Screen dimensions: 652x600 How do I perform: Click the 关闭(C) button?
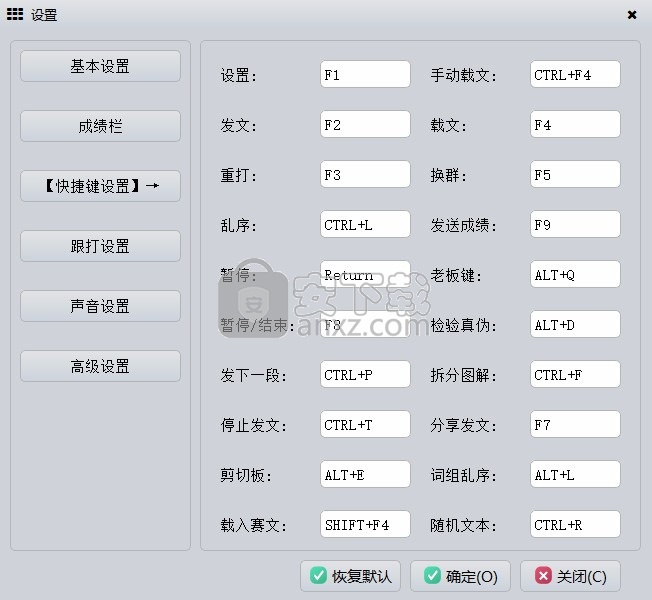click(570, 576)
